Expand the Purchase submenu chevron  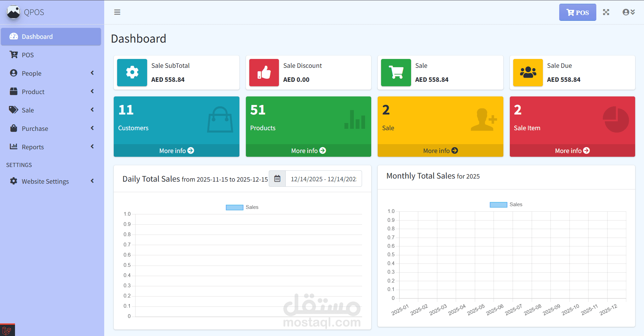[x=92, y=128]
